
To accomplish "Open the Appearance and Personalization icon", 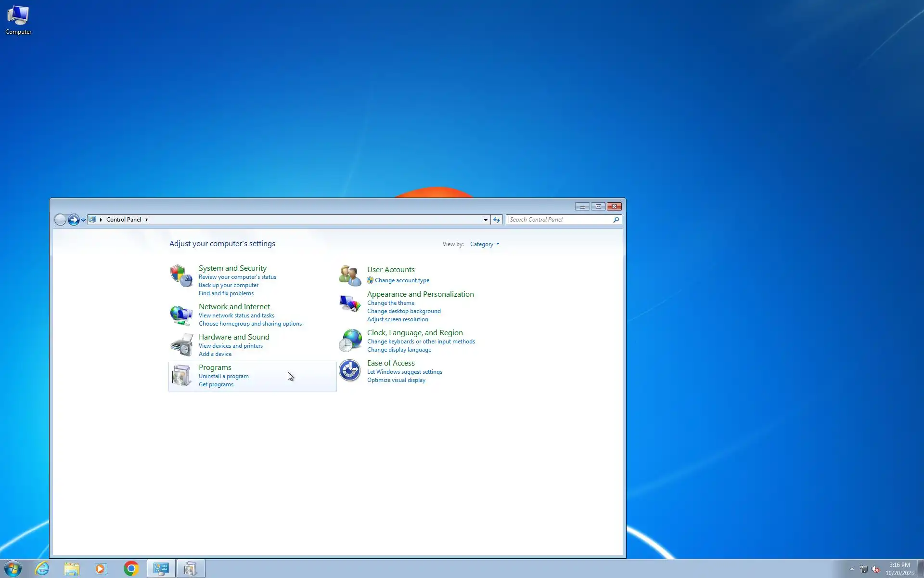I will 350,303.
